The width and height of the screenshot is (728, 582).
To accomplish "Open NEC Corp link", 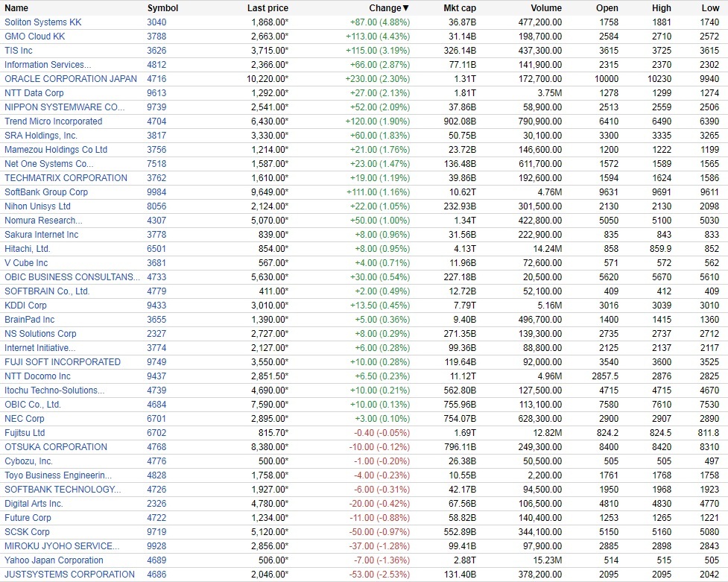I will (x=24, y=419).
